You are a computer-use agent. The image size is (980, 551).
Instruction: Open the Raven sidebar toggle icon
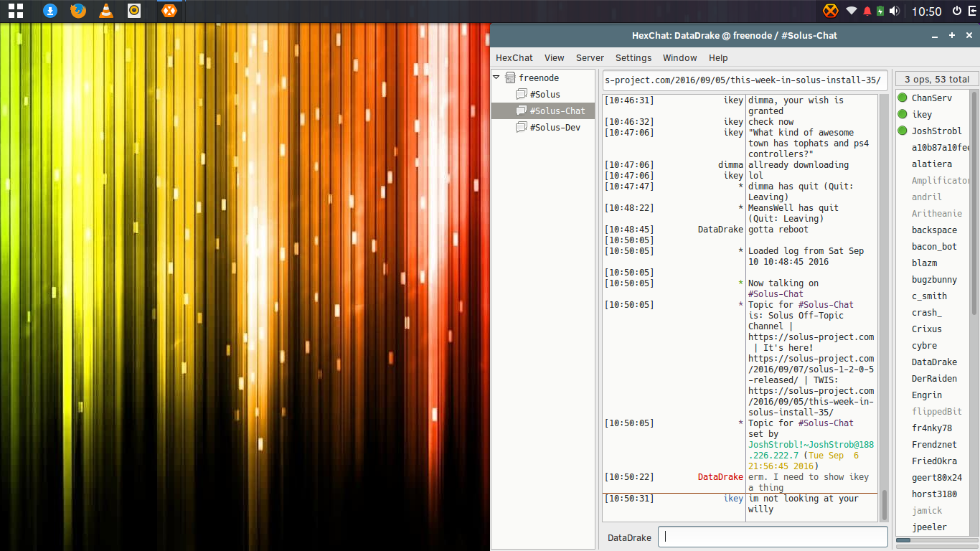point(971,11)
